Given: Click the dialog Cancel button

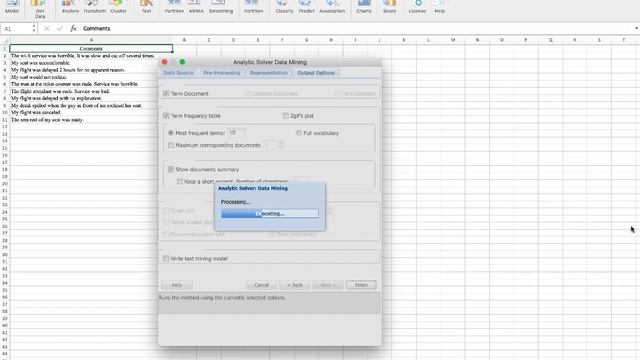Looking at the screenshot, I should pos(262,285).
